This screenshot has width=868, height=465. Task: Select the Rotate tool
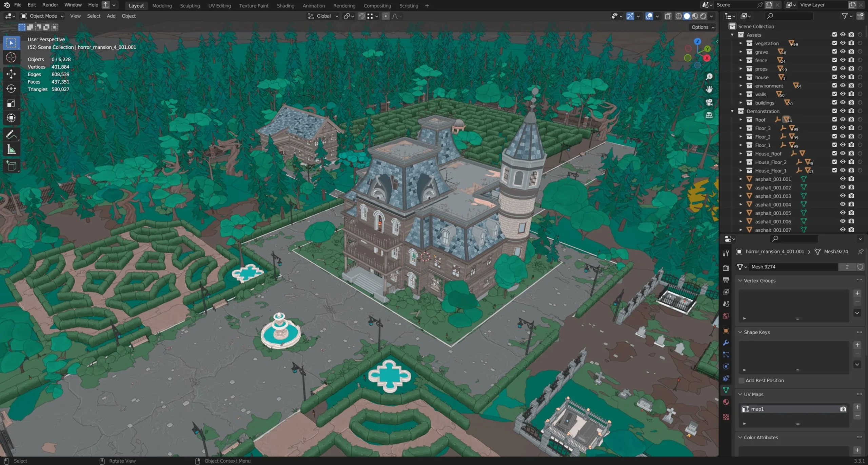tap(11, 88)
